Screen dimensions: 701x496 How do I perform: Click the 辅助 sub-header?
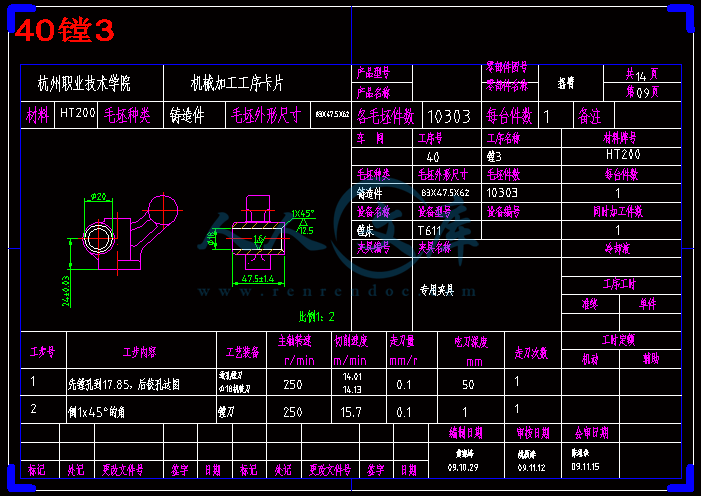tap(650, 359)
